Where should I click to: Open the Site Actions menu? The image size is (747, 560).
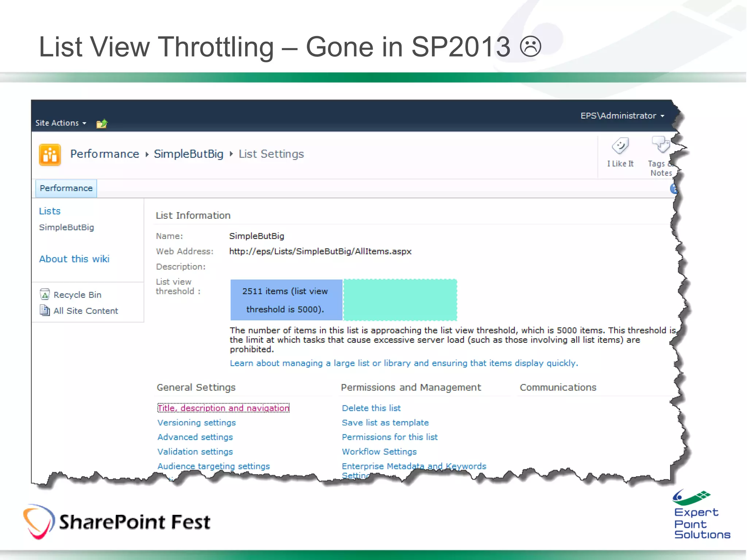(61, 123)
